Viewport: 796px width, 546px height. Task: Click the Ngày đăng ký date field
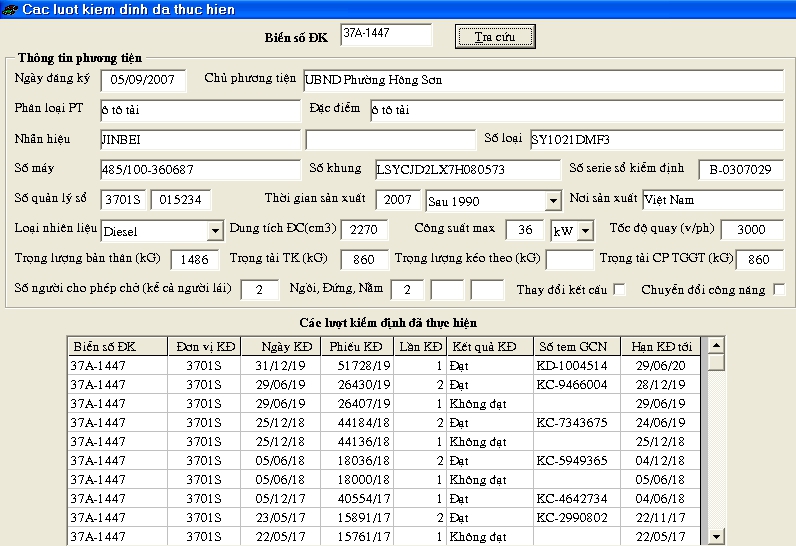point(146,80)
